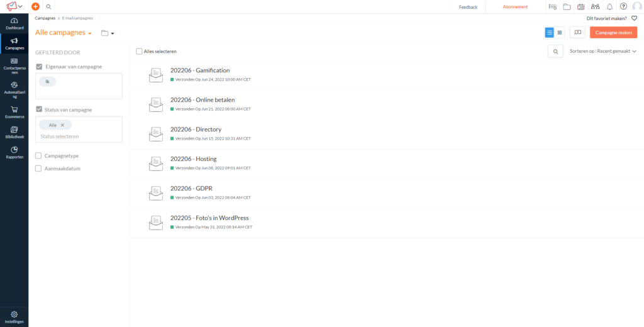Click the Online betalen campaign envelope icon
This screenshot has width=644, height=327.
[156, 105]
